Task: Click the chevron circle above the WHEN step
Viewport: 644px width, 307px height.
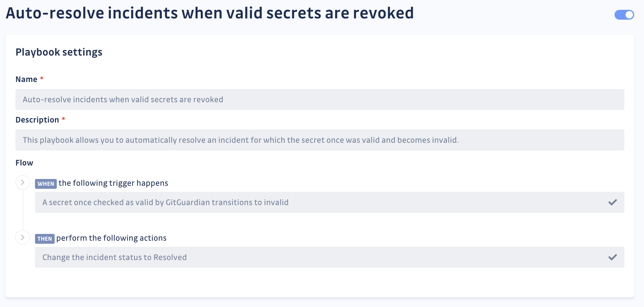Action: coord(22,182)
